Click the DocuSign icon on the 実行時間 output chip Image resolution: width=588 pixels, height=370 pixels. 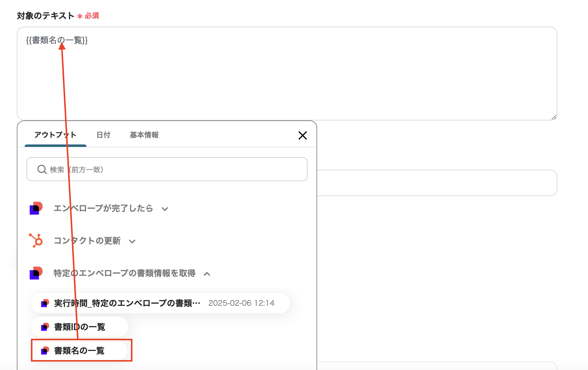(x=45, y=303)
